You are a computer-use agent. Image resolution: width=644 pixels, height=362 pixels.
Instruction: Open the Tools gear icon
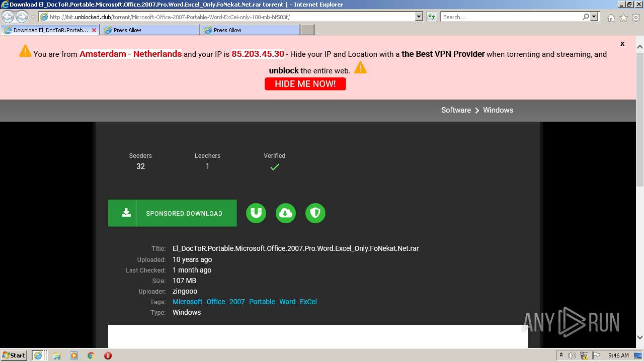[x=636, y=18]
